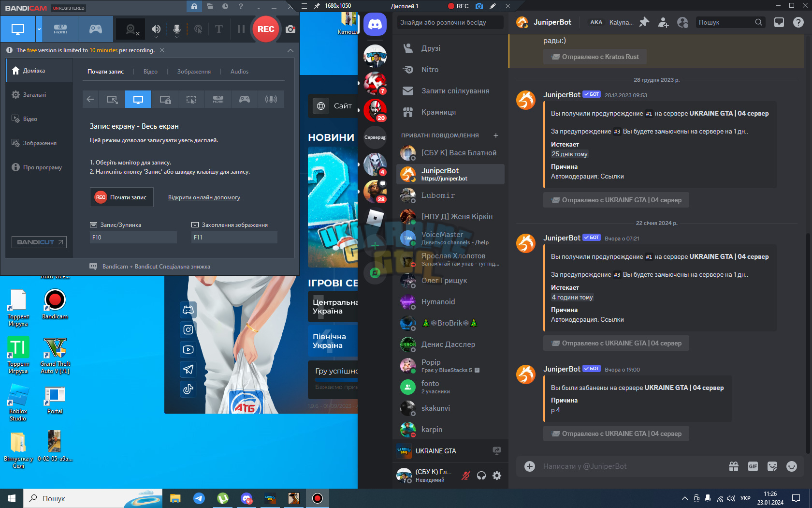The height and width of the screenshot is (508, 812).
Task: Open Discord help icon in header
Action: tap(798, 22)
